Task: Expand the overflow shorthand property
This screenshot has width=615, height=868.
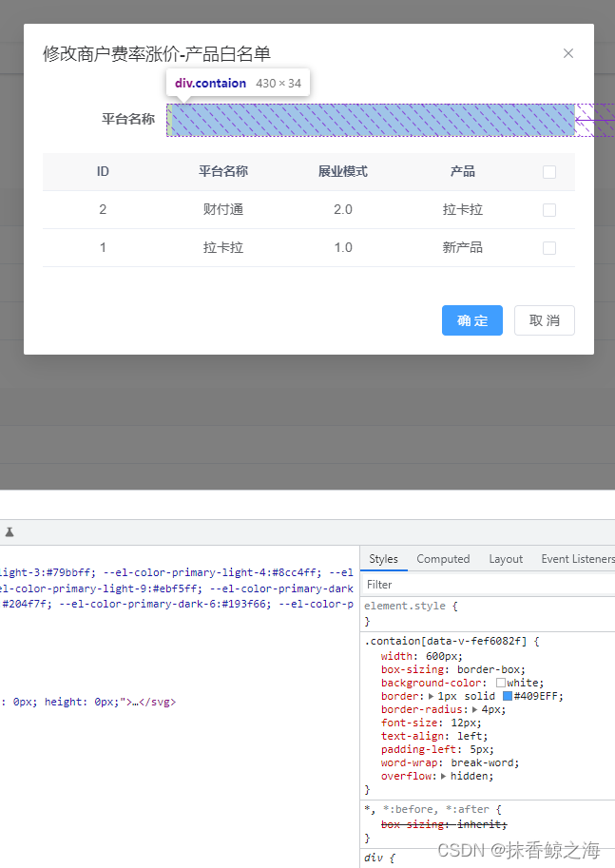Action: click(x=443, y=776)
